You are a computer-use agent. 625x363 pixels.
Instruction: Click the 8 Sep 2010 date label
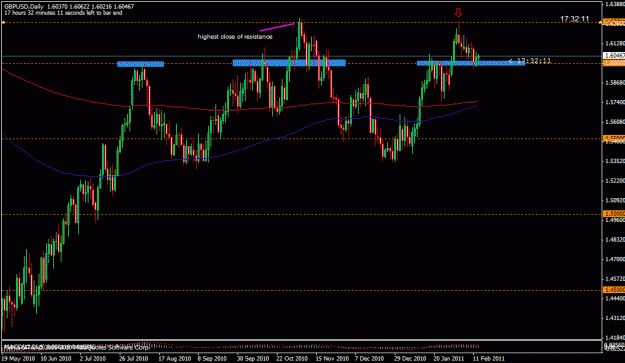(x=212, y=358)
